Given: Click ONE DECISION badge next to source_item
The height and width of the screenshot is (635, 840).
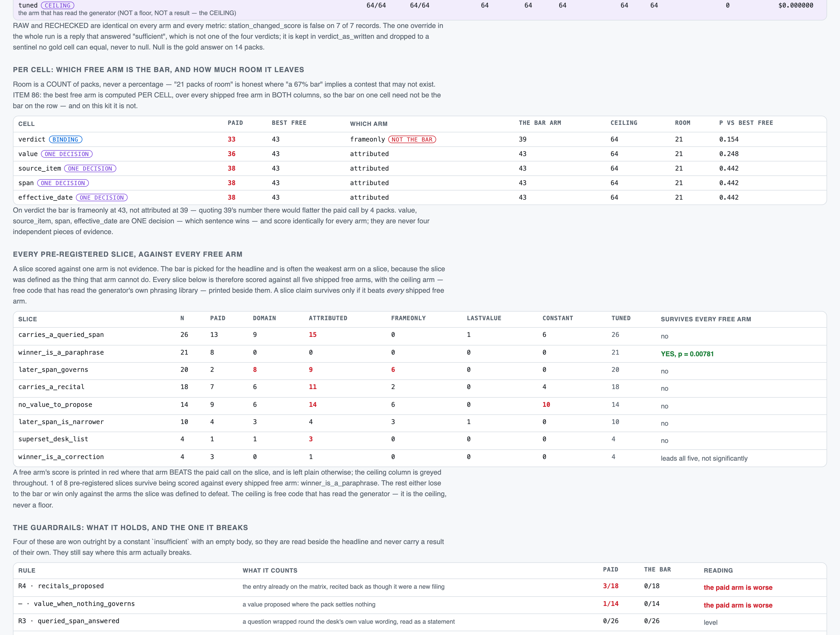Looking at the screenshot, I should pyautogui.click(x=90, y=168).
